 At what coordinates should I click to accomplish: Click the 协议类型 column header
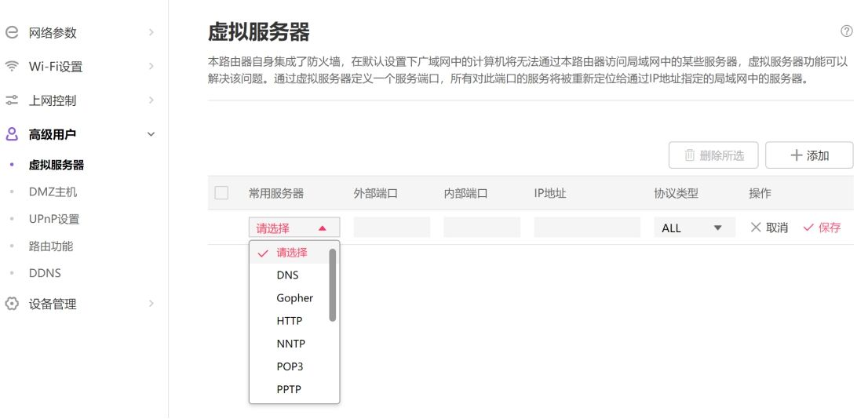676,193
